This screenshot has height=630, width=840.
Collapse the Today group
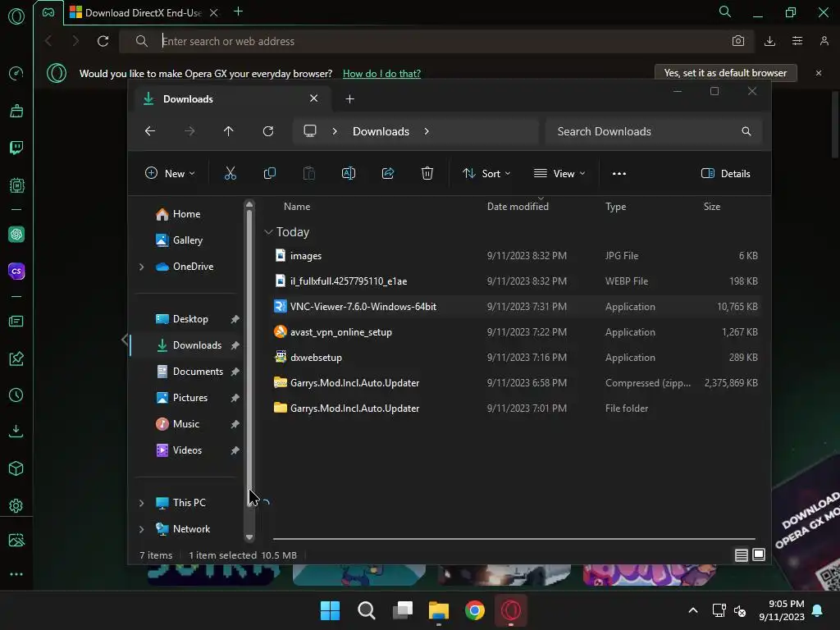coord(268,232)
